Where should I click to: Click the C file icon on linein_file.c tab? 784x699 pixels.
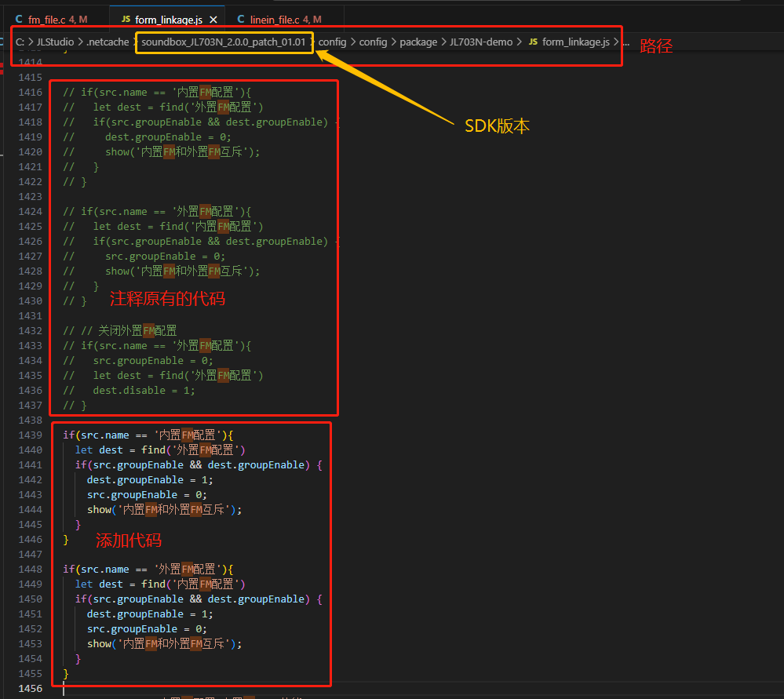click(x=241, y=19)
